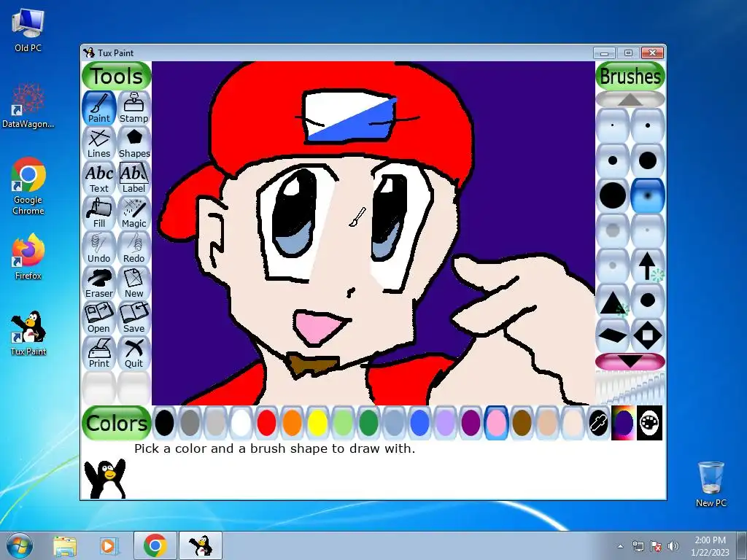
Task: Select the Eraser tool
Action: (x=99, y=284)
